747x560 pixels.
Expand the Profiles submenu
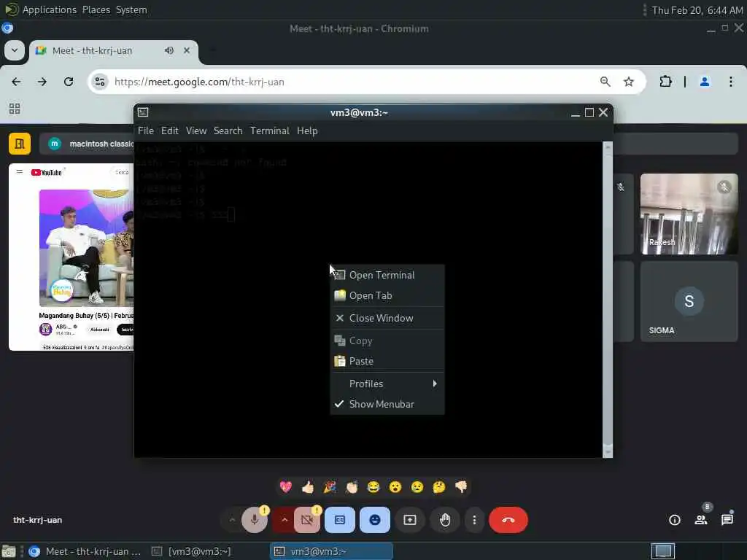click(x=387, y=384)
